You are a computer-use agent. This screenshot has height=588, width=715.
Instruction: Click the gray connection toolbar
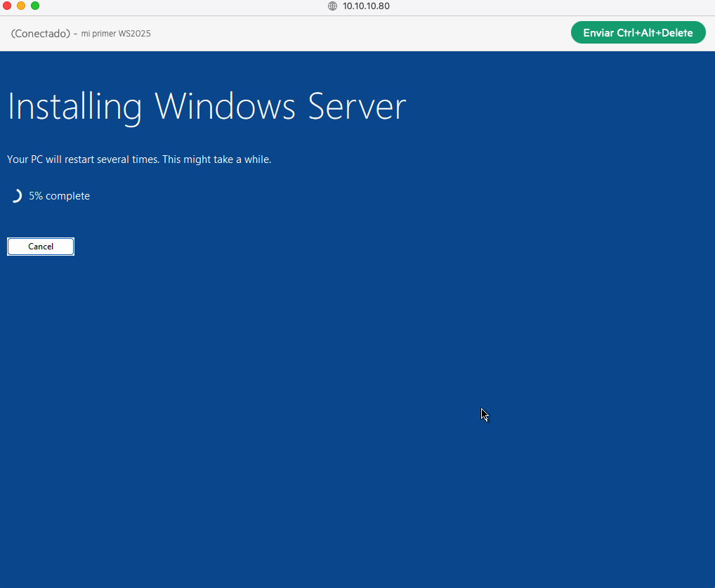pos(351,32)
